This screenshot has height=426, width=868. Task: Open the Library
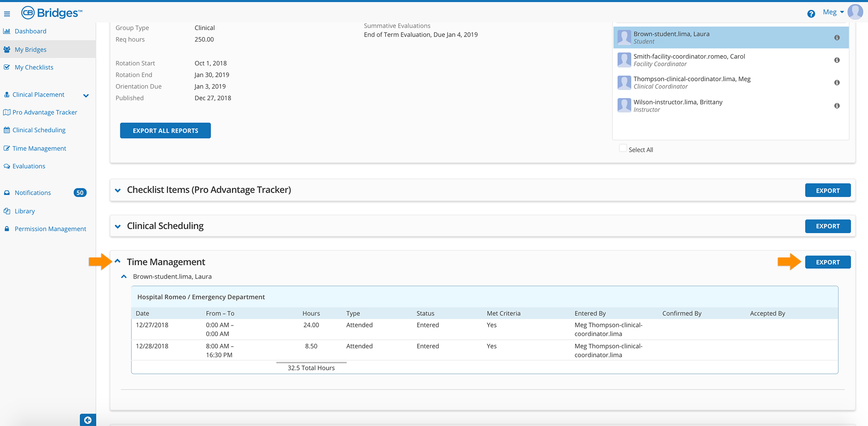(24, 211)
